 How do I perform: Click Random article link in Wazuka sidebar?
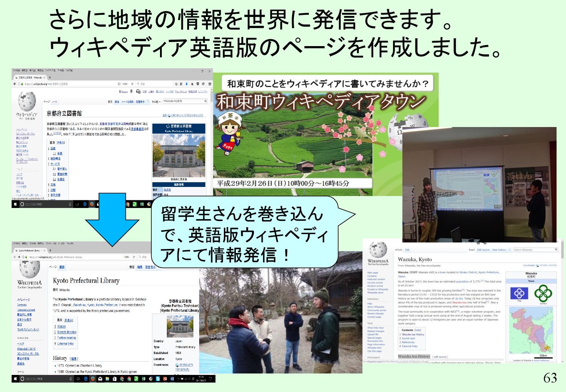375,286
